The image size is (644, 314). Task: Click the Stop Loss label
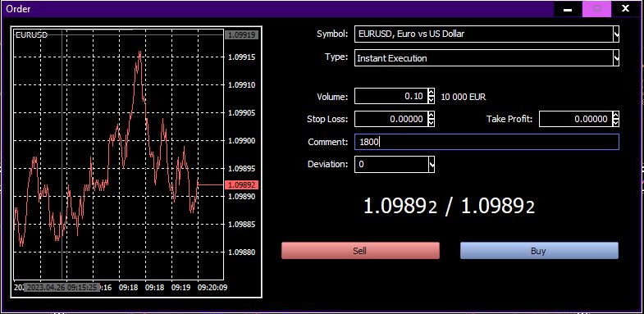click(x=327, y=120)
